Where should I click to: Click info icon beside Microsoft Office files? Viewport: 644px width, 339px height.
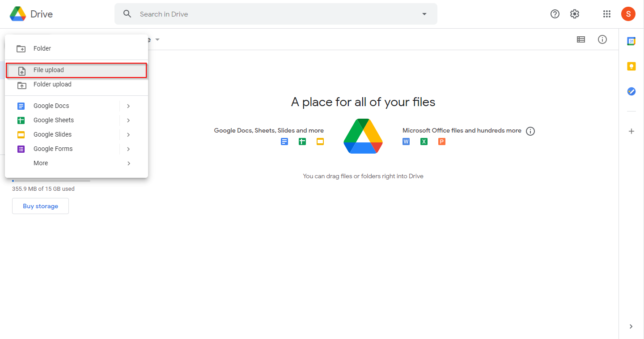tap(530, 131)
